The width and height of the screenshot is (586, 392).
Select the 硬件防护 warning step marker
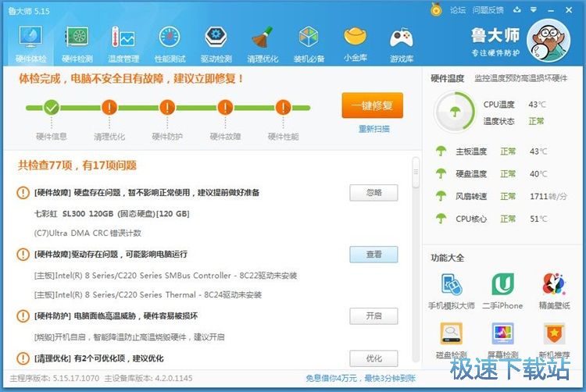(x=167, y=108)
